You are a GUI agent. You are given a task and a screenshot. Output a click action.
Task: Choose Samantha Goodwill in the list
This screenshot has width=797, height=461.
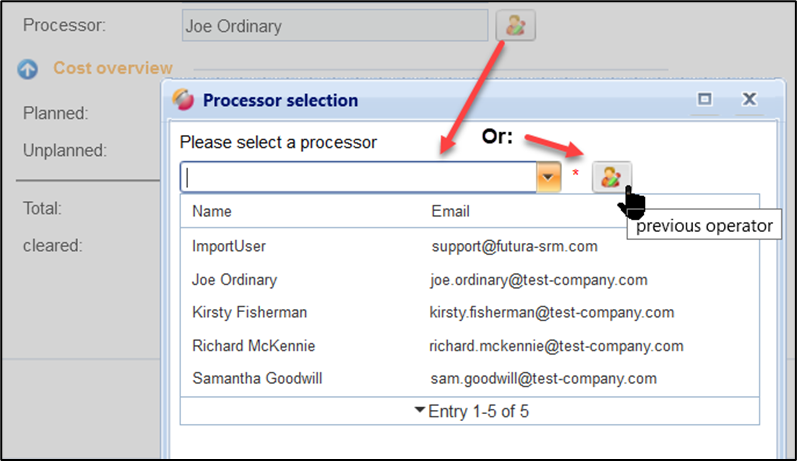(x=257, y=379)
